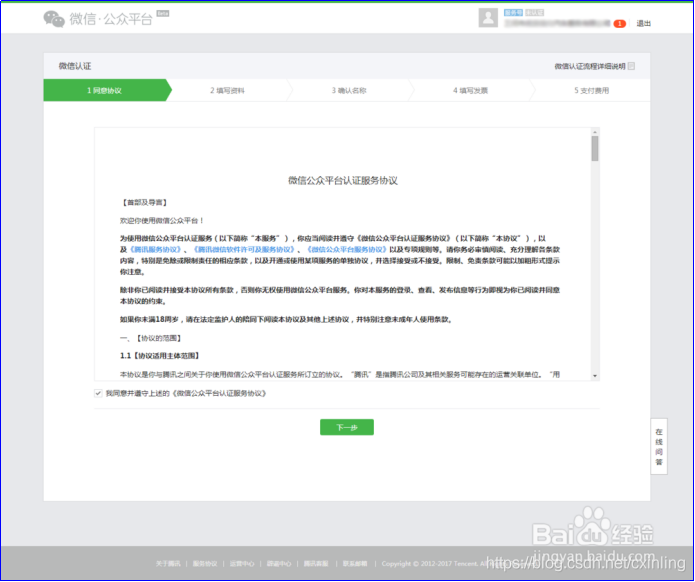Screen dimensions: 695x582
Task: Open 《腾讯服务协议》 link
Action: [x=155, y=249]
